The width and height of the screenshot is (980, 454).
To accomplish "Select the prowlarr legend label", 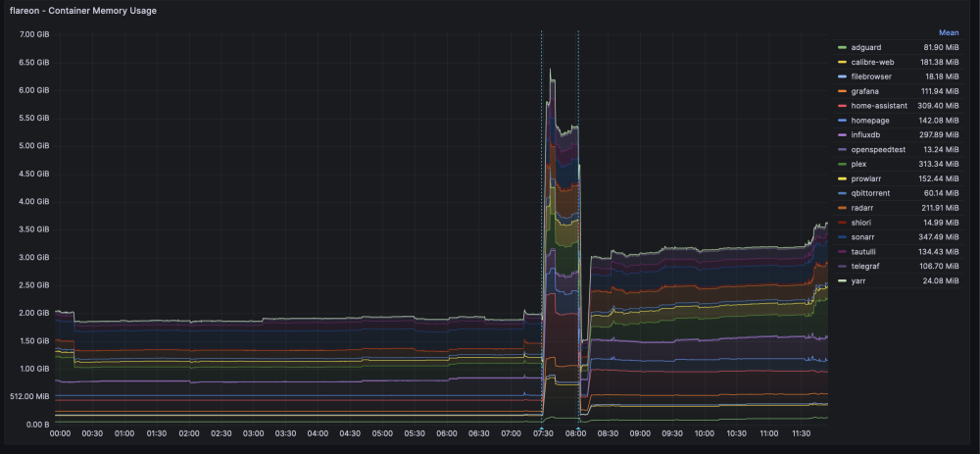I will coord(866,178).
